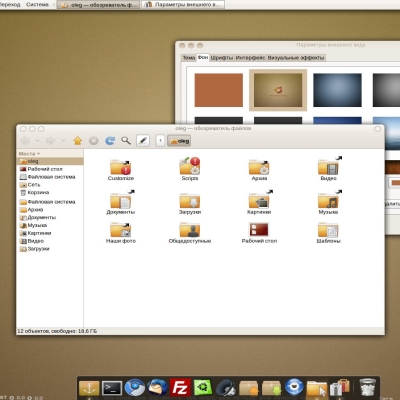
Task: Select the Загрузки folder icon in file pane
Action: tap(190, 201)
